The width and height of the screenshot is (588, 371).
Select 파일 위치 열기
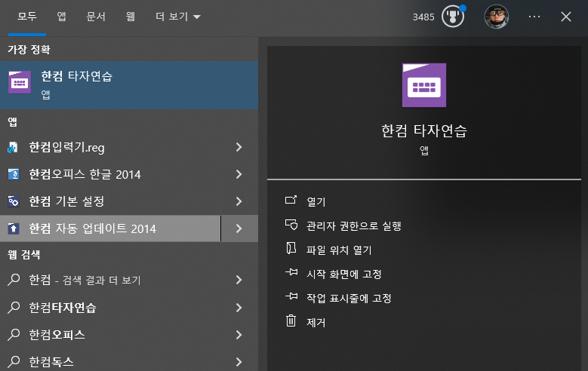[x=339, y=250]
